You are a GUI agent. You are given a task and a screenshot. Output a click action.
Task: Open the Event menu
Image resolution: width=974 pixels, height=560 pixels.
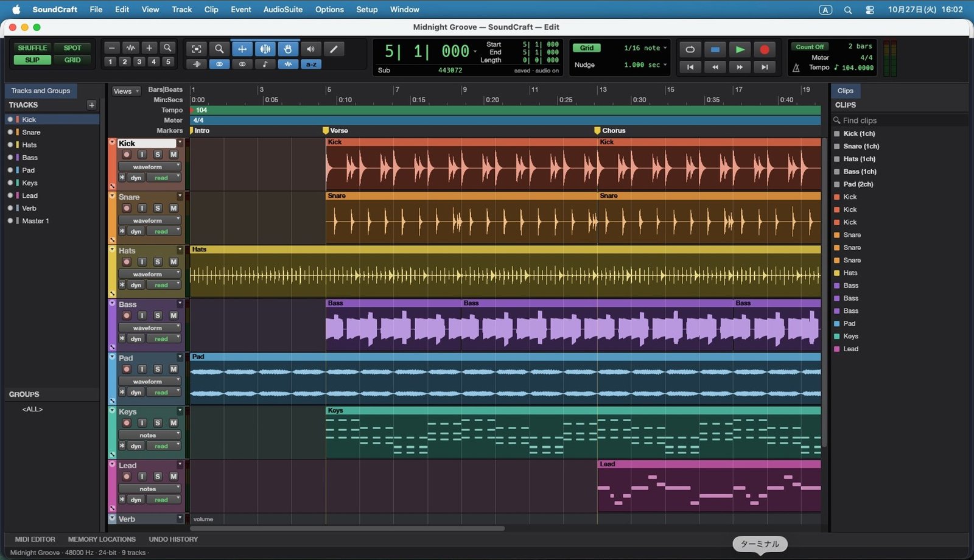point(241,9)
